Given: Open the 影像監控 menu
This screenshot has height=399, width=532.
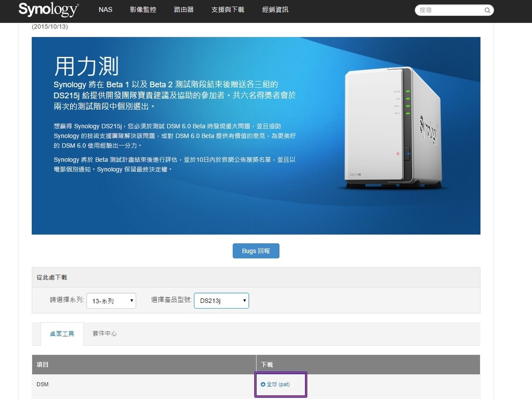Looking at the screenshot, I should pyautogui.click(x=143, y=9).
